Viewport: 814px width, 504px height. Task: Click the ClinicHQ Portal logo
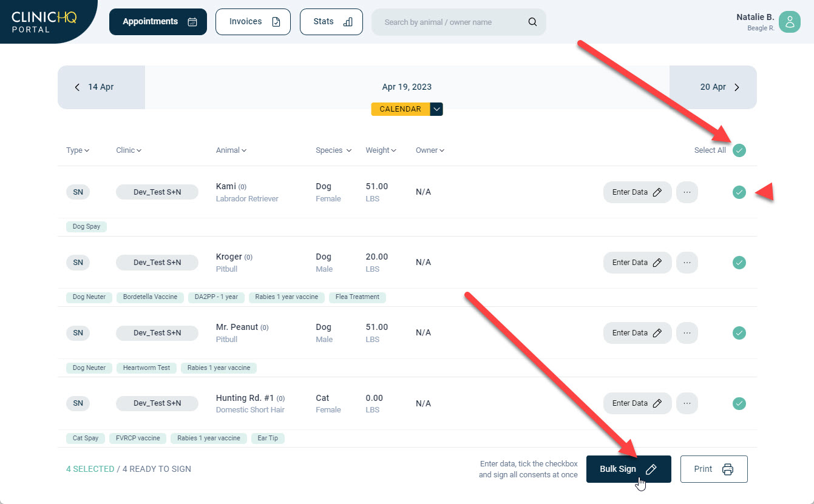point(44,21)
